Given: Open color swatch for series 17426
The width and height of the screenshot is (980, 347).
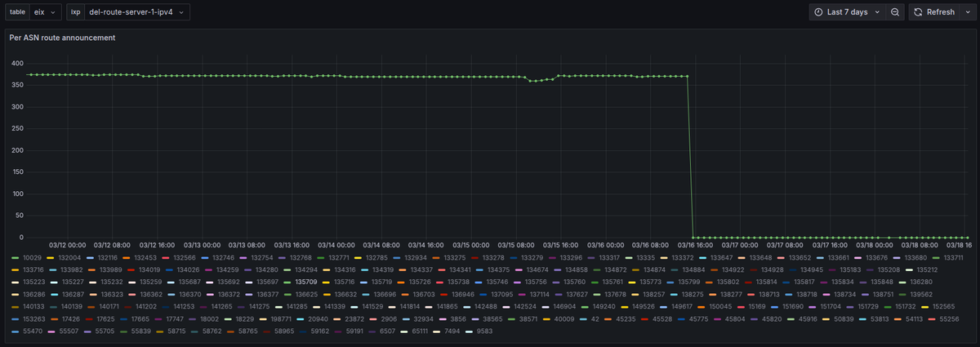Looking at the screenshot, I should pyautogui.click(x=53, y=319).
